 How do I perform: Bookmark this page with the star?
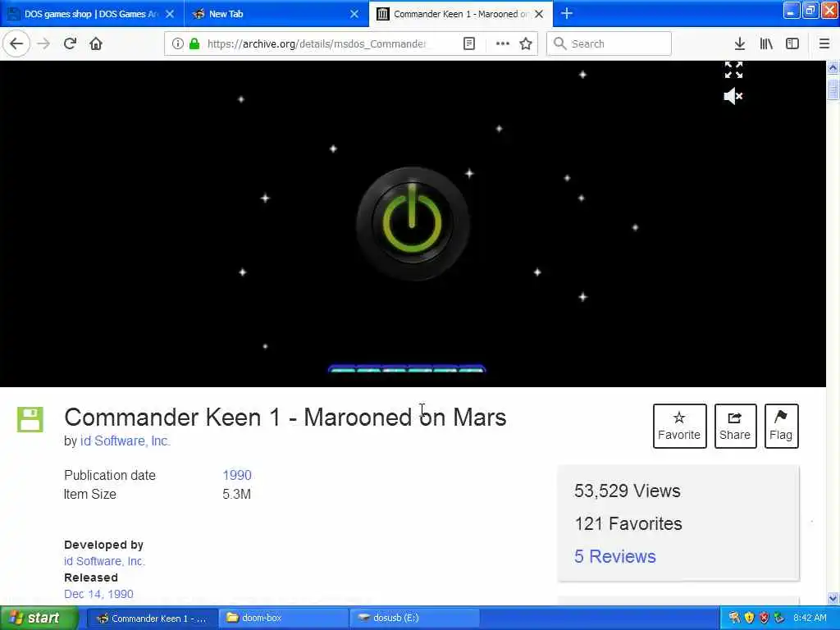526,43
